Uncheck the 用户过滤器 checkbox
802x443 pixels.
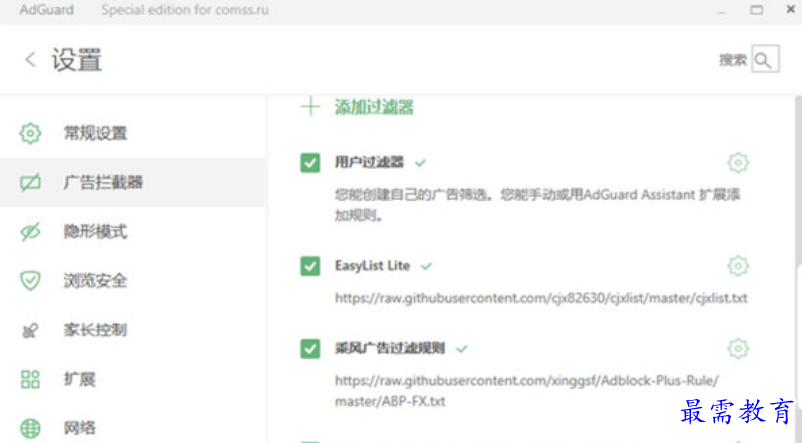point(310,163)
